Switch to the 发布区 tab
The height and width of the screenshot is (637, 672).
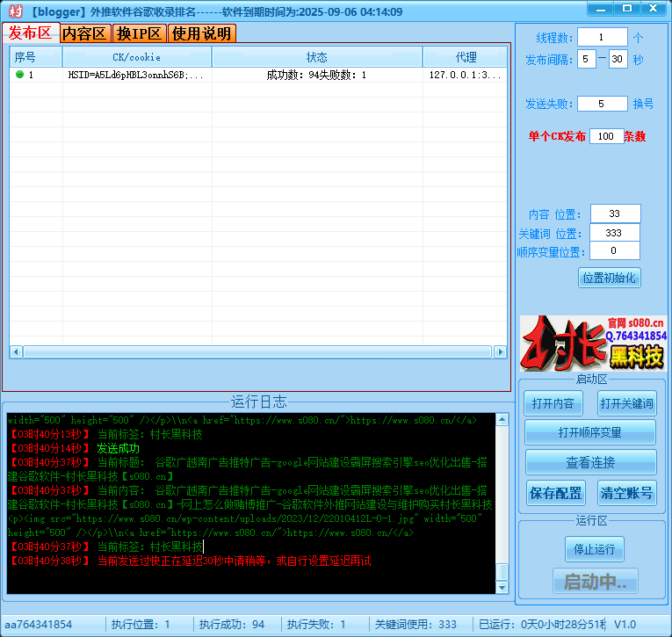(x=31, y=33)
